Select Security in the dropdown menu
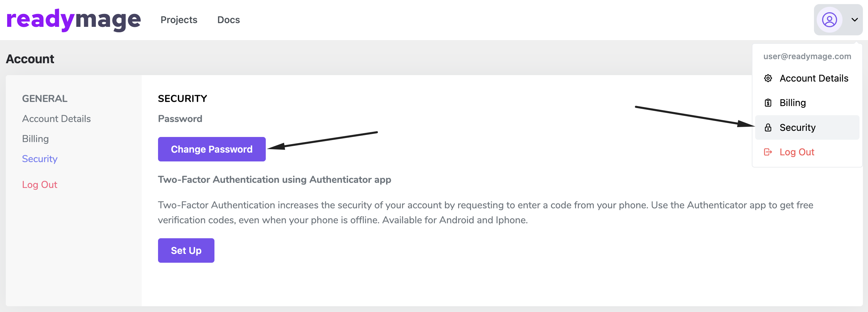 [x=797, y=127]
